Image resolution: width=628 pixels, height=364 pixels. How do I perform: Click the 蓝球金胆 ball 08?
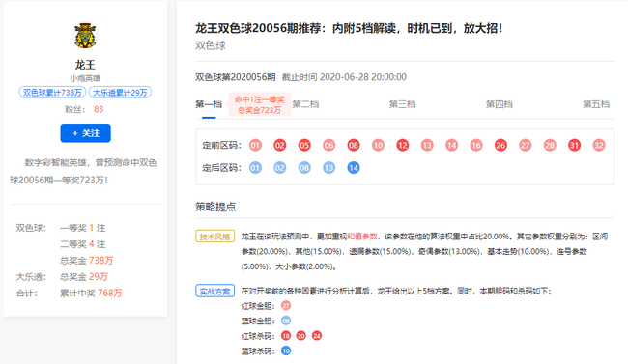(286, 321)
